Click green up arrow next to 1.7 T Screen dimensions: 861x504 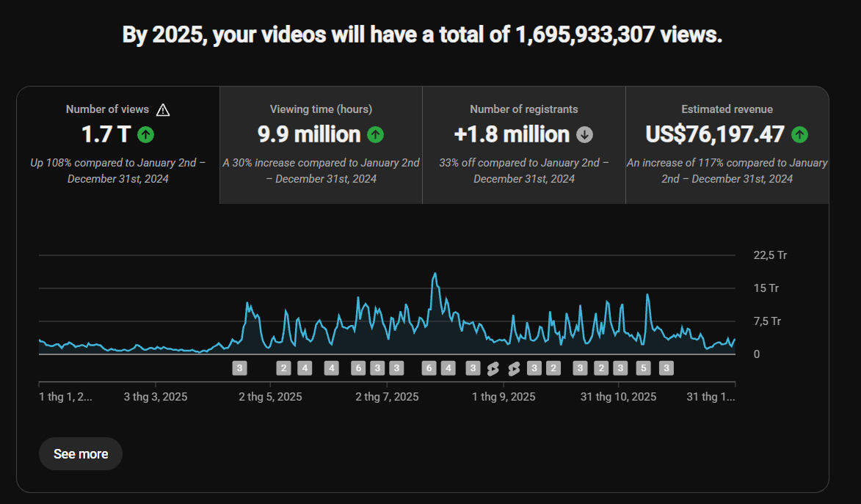pyautogui.click(x=145, y=134)
